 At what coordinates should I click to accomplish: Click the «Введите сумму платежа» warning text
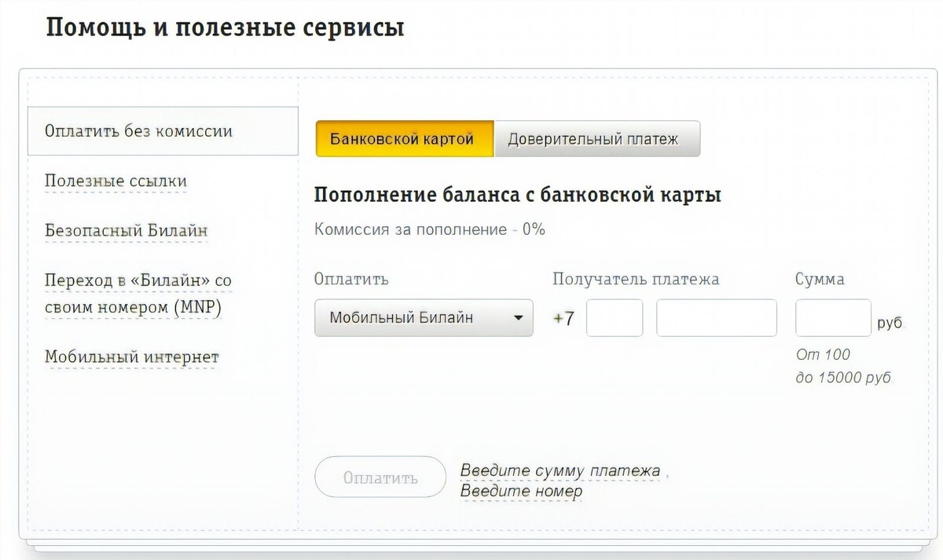coord(560,470)
